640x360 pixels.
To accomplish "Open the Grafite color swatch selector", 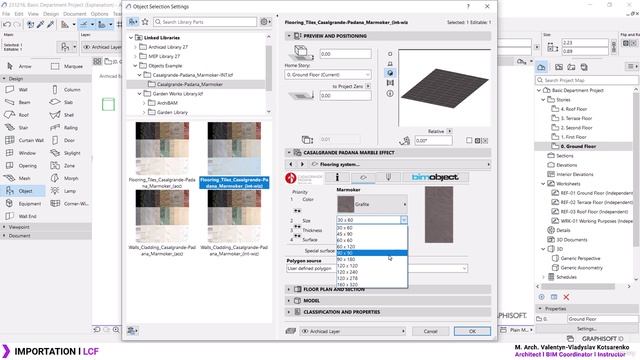I will [x=372, y=204].
